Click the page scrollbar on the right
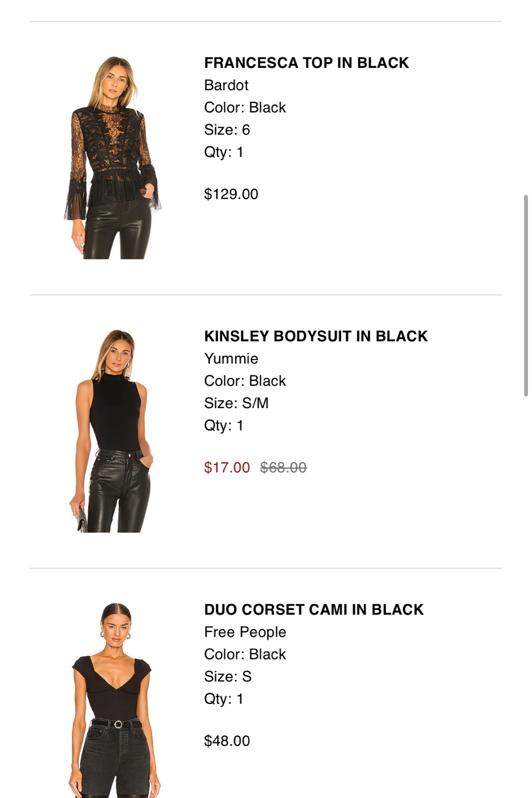The height and width of the screenshot is (798, 532). pyautogui.click(x=527, y=295)
